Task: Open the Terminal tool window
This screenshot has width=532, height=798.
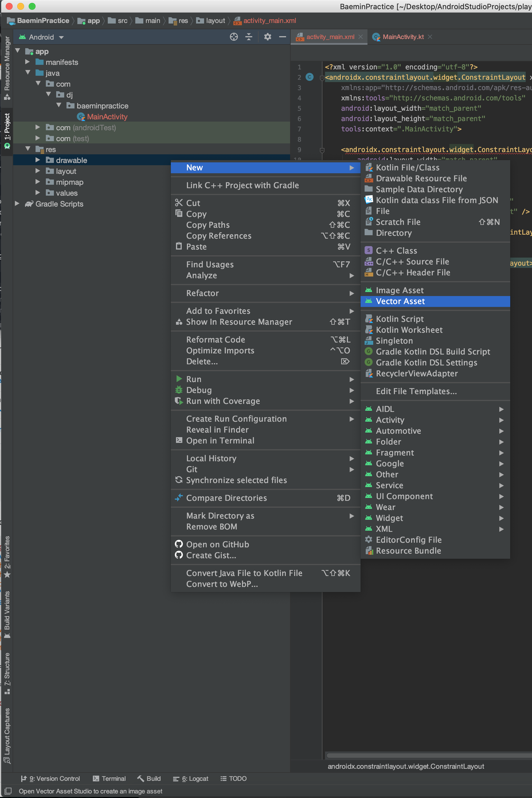Action: pyautogui.click(x=109, y=778)
